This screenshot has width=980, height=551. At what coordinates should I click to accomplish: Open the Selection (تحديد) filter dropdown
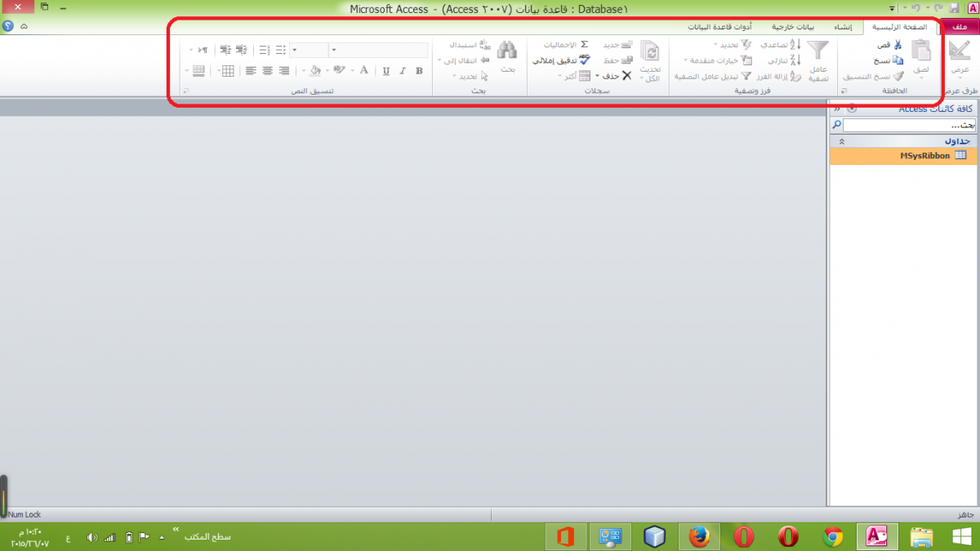715,45
